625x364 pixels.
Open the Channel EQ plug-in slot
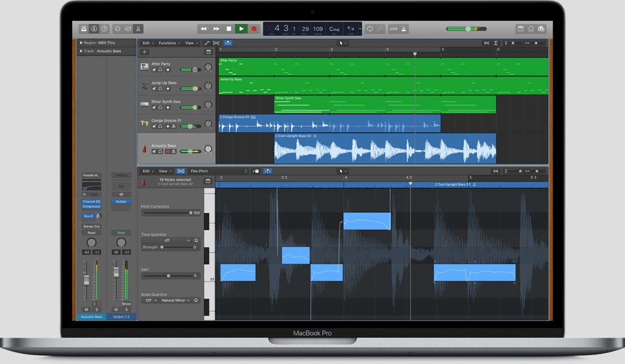[x=92, y=201]
